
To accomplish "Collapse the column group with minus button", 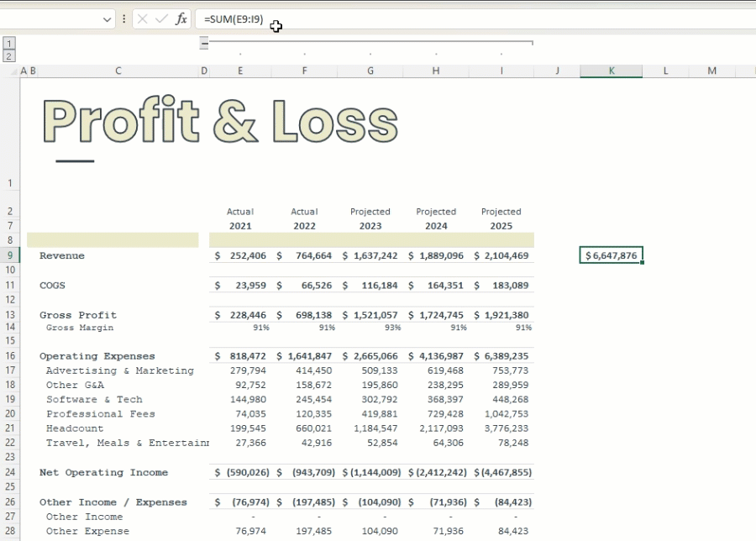I will pyautogui.click(x=204, y=43).
